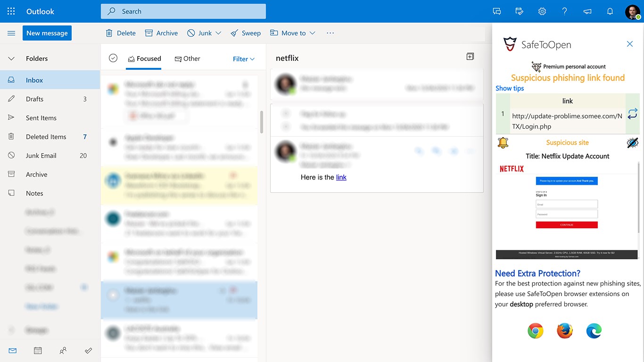644x362 pixels.
Task: Open the Junk Email folder
Action: pyautogui.click(x=50, y=156)
